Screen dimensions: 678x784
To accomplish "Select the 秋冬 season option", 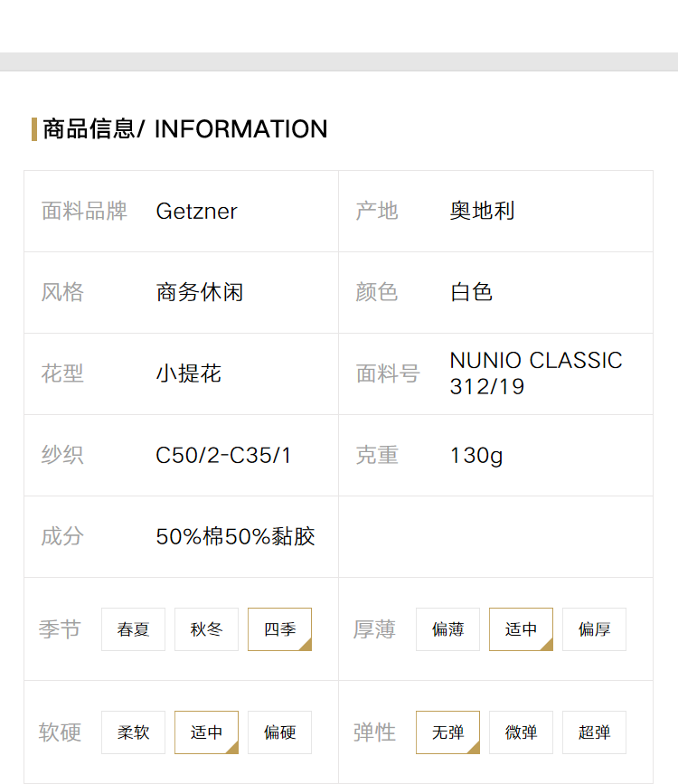I will pyautogui.click(x=206, y=629).
